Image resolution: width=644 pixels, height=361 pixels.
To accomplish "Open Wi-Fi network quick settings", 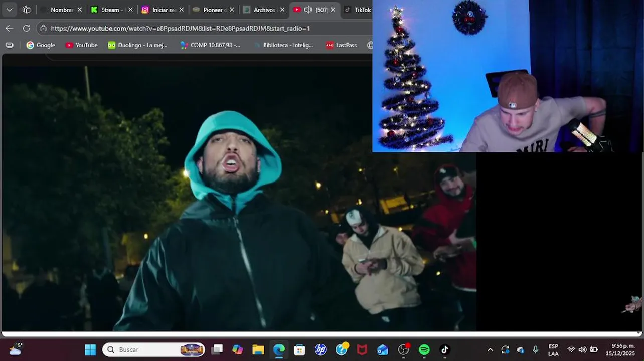I will pyautogui.click(x=571, y=349).
